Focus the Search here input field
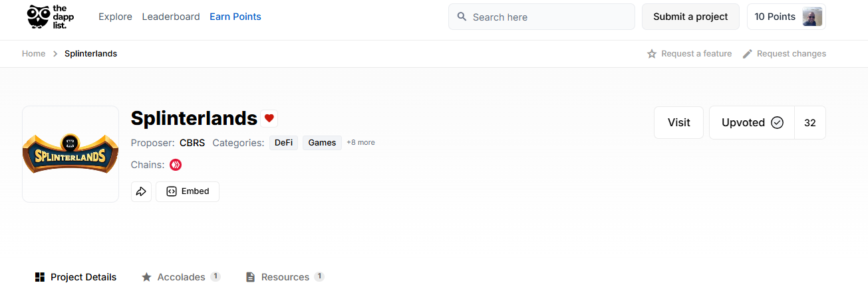This screenshot has width=868, height=293. (541, 17)
